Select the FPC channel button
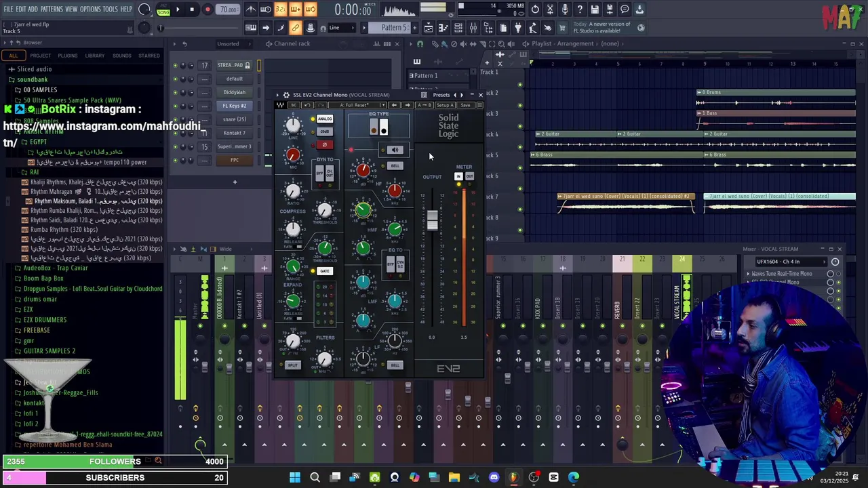The width and height of the screenshot is (868, 488). tap(235, 160)
